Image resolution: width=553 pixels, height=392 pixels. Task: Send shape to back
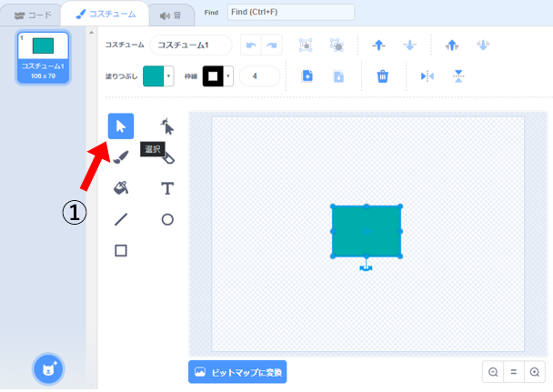pyautogui.click(x=483, y=45)
